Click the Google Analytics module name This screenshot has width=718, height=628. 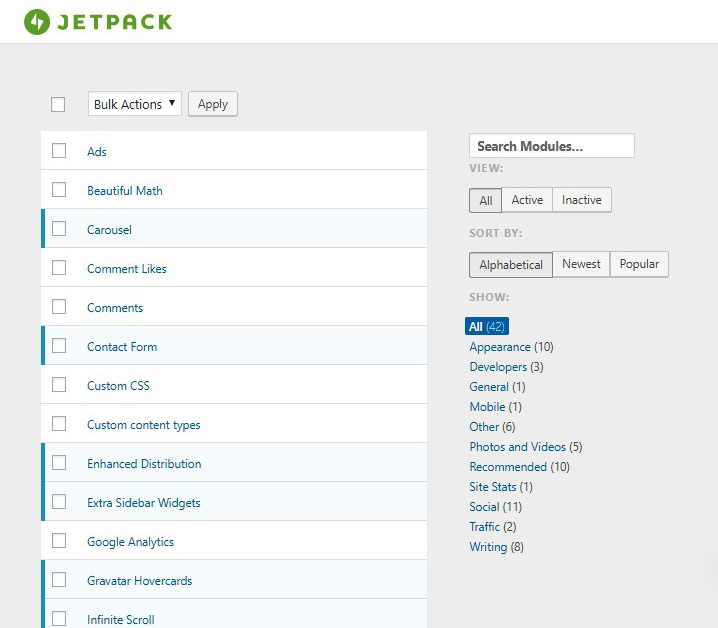(130, 542)
